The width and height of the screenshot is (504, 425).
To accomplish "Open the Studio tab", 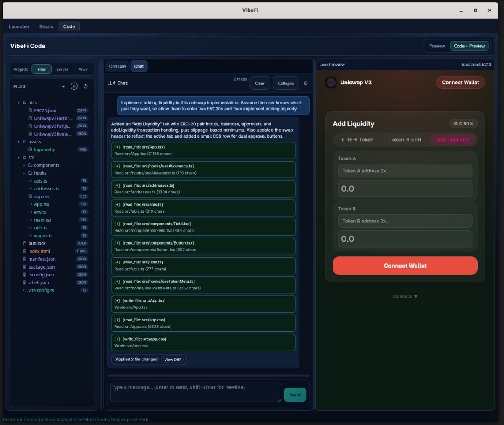I will click(x=46, y=26).
